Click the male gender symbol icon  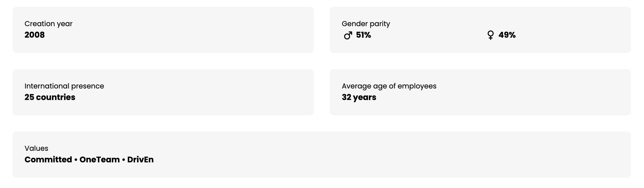(x=348, y=35)
